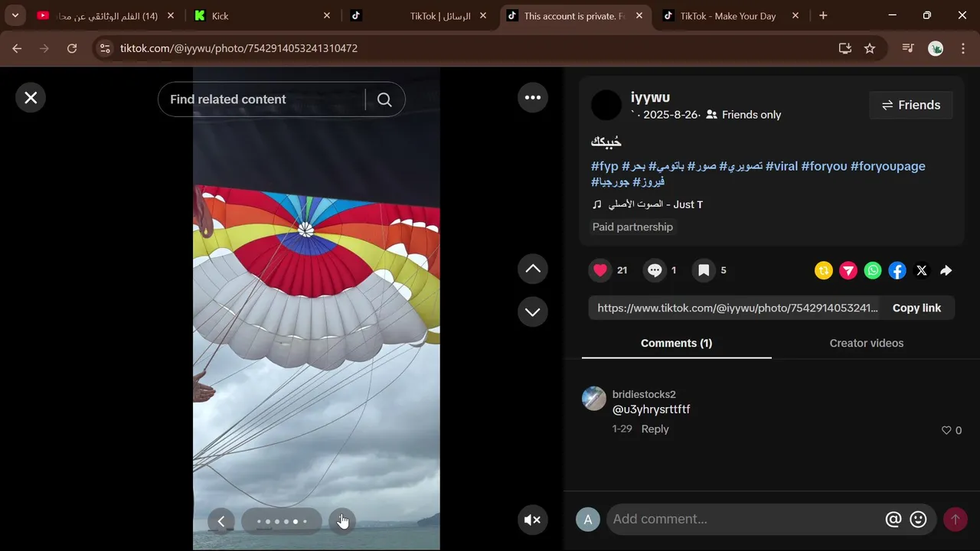This screenshot has height=551, width=980.
Task: Switch to the Creator videos tab
Action: 867,343
